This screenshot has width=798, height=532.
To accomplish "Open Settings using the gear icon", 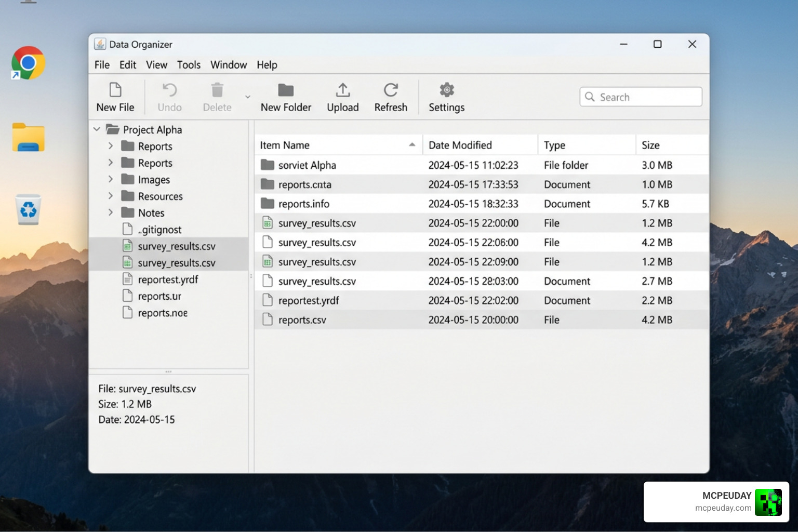I will pyautogui.click(x=447, y=90).
